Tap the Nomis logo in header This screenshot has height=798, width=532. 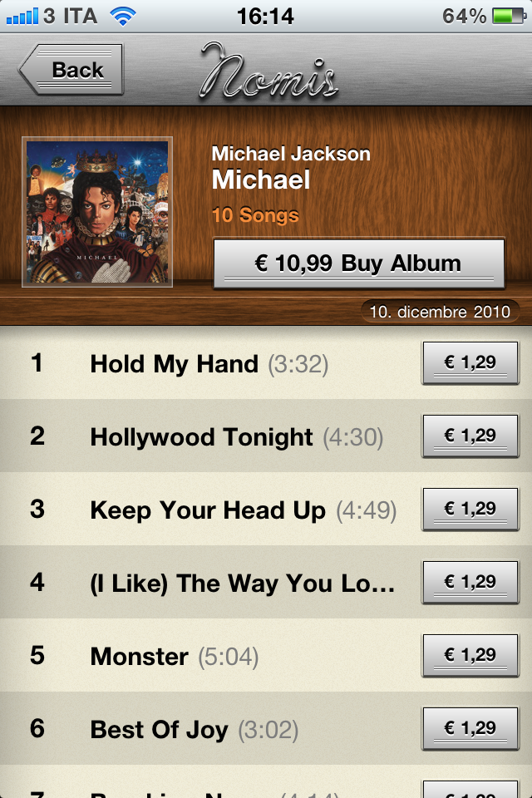point(268,71)
